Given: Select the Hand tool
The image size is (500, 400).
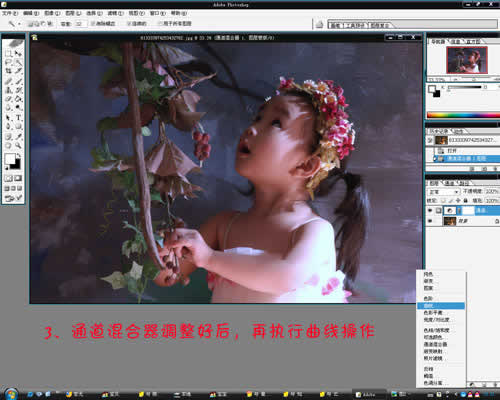Looking at the screenshot, I should tap(8, 146).
